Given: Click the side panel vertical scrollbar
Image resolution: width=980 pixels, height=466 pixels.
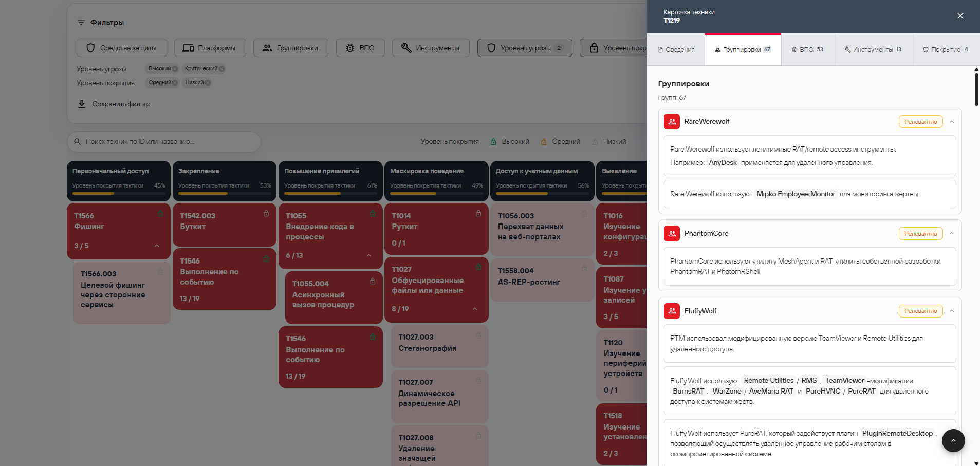Looking at the screenshot, I should click(x=976, y=89).
